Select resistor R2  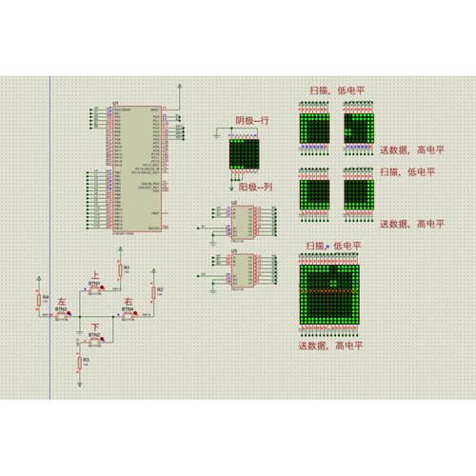tap(153, 292)
